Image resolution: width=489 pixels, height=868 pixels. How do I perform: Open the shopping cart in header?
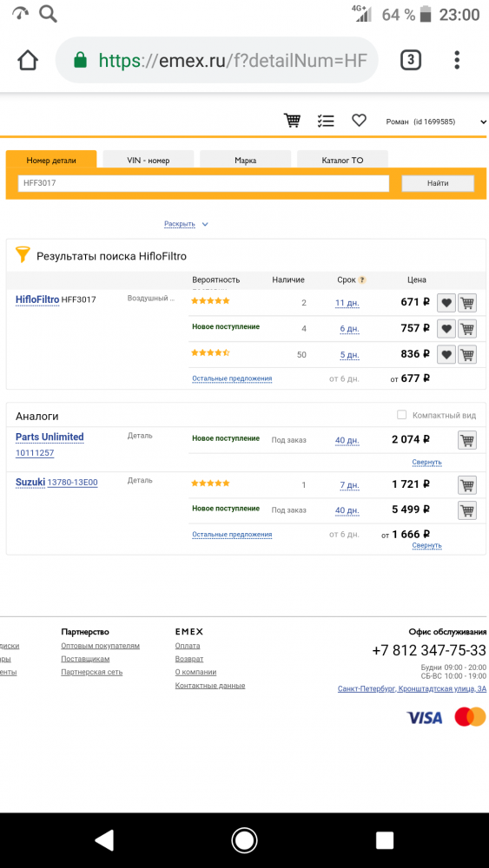(x=293, y=120)
